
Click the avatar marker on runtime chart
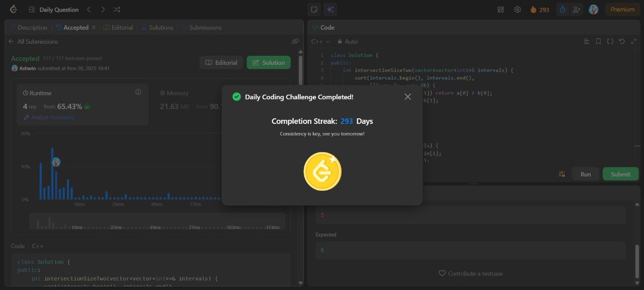coord(56,162)
